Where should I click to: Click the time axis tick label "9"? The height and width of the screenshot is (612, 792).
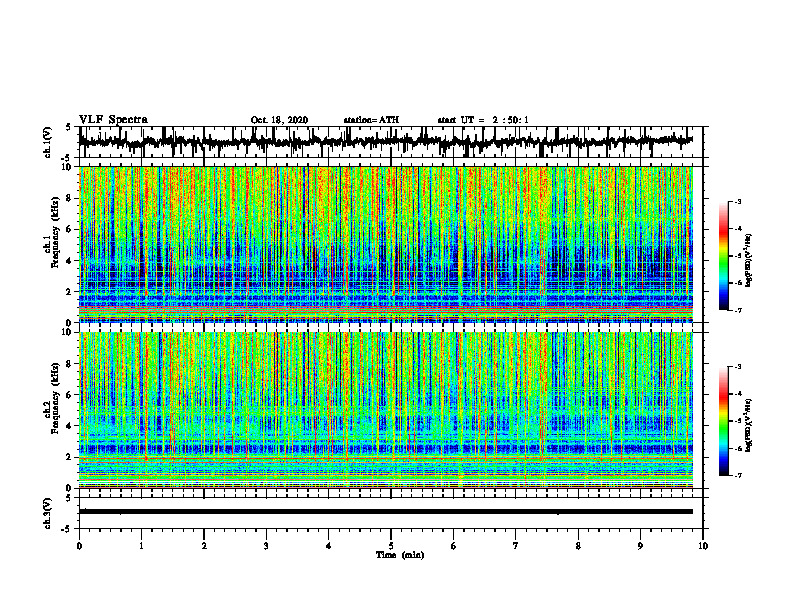tap(640, 546)
